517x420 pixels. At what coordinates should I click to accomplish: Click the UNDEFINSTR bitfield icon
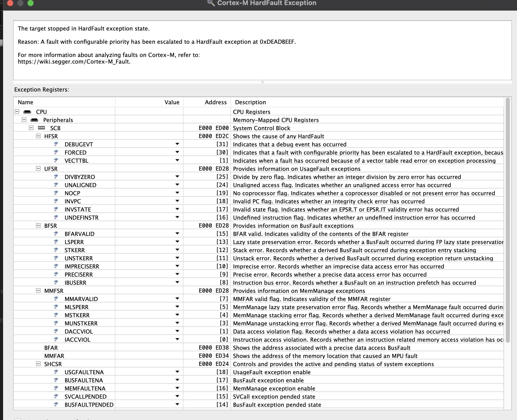coord(56,217)
